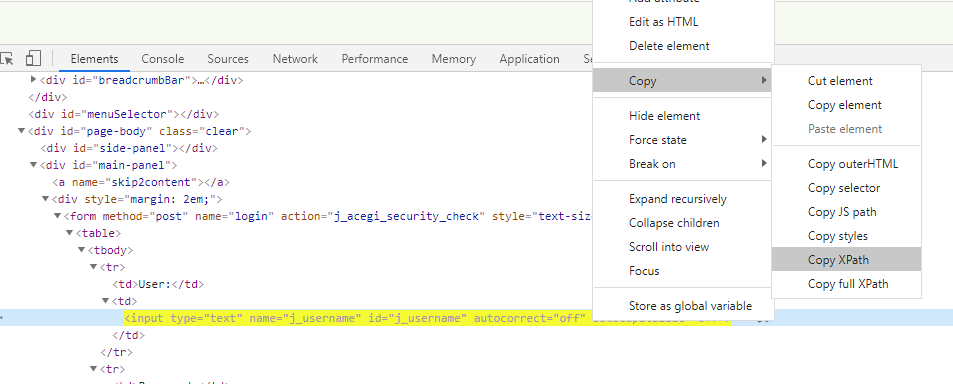The width and height of the screenshot is (953, 384).
Task: Select the menuSelector div line
Action: click(123, 114)
